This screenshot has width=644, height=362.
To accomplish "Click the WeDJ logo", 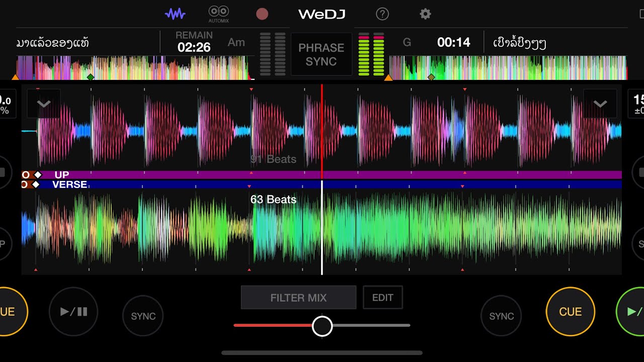I will [x=322, y=14].
